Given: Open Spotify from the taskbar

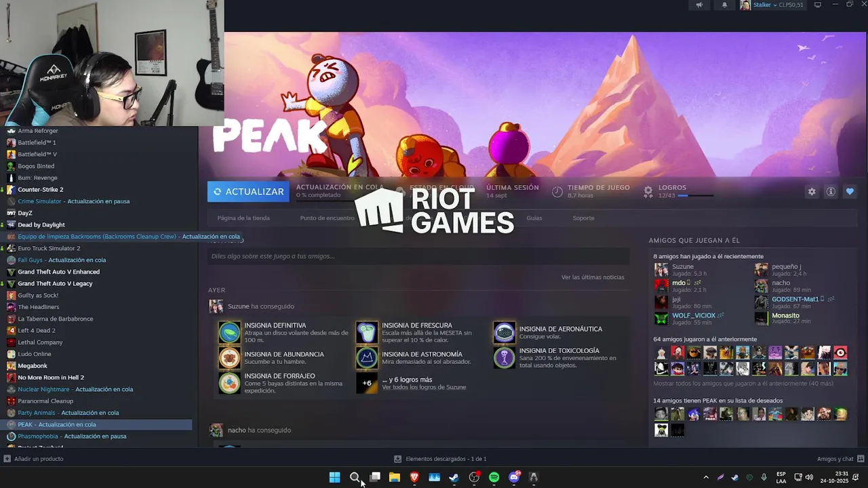Looking at the screenshot, I should (x=494, y=477).
